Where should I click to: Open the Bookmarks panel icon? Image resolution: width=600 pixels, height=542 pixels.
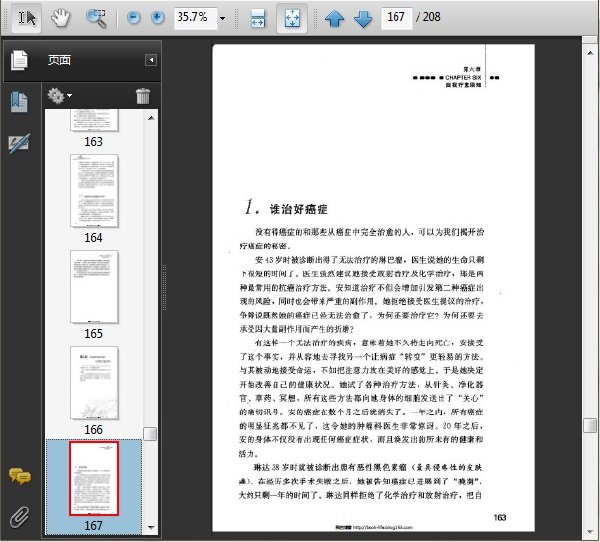point(19,102)
